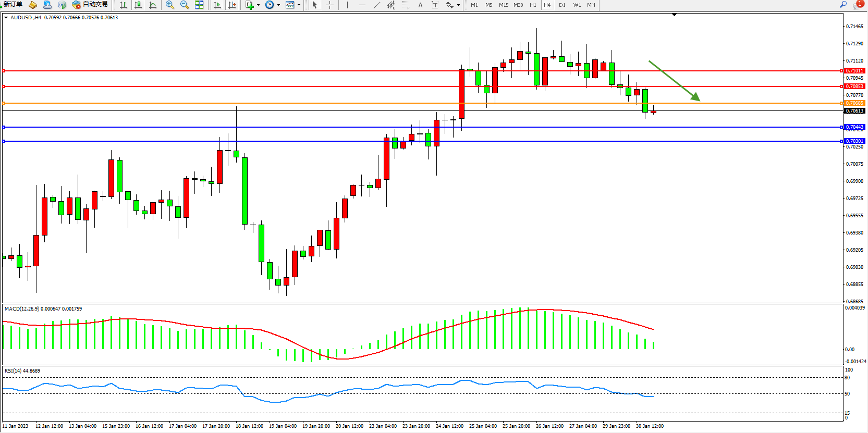Open the indicators list dropdown arrow
The image size is (868, 433).
coord(258,5)
